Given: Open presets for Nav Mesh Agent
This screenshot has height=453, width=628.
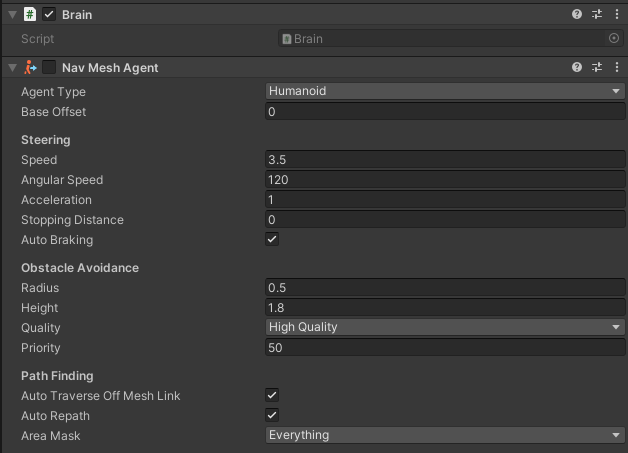Looking at the screenshot, I should coord(597,67).
